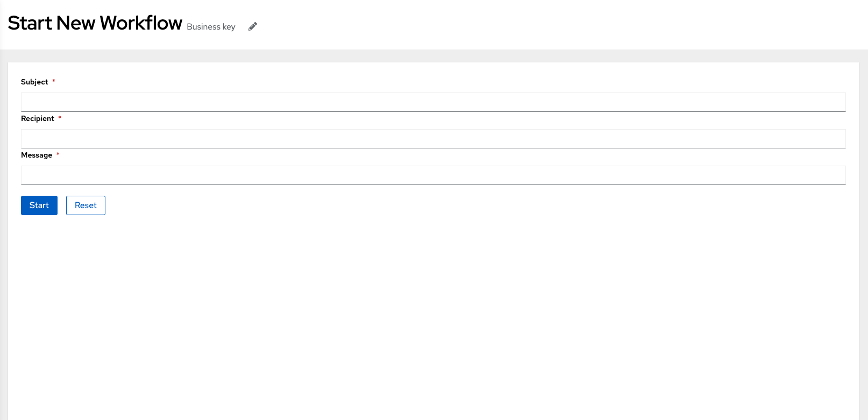Click the Start New Workflow heading
The height and width of the screenshot is (420, 868).
95,23
